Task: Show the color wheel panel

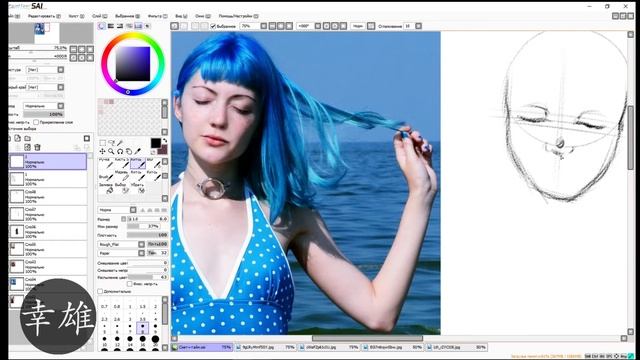Action: click(x=102, y=26)
